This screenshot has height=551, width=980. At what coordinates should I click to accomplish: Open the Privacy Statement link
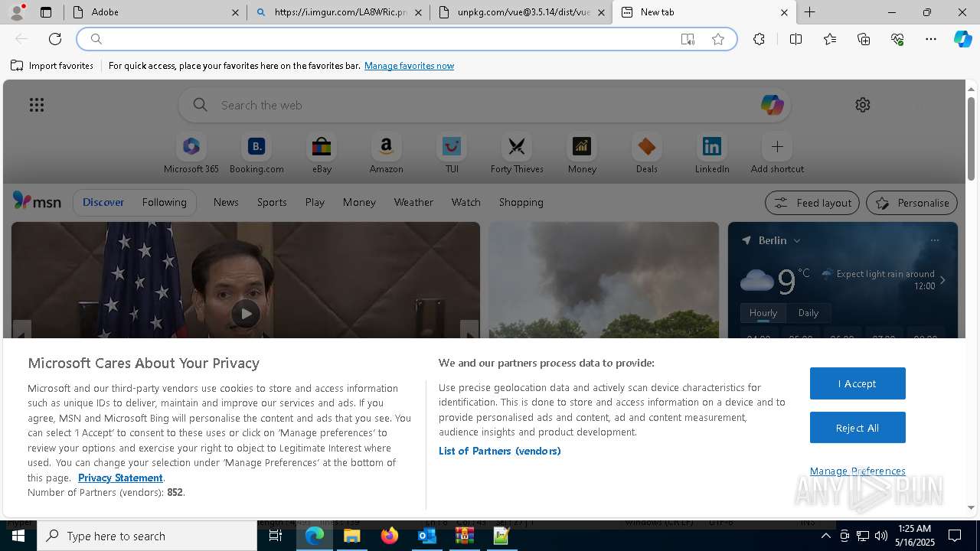pos(120,478)
